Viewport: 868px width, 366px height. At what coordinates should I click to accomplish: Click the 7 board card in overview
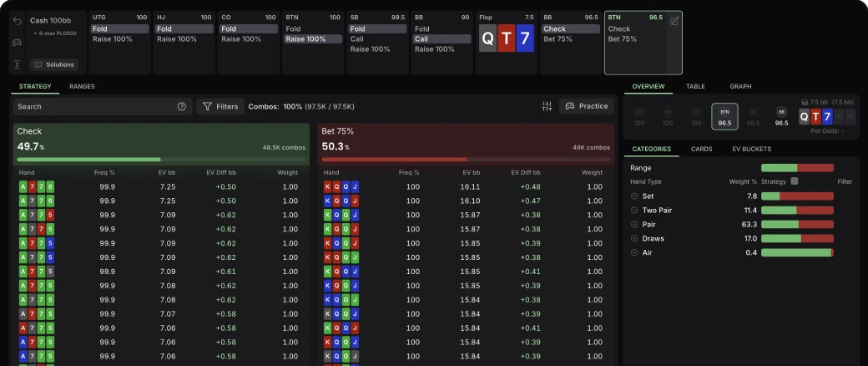click(827, 116)
